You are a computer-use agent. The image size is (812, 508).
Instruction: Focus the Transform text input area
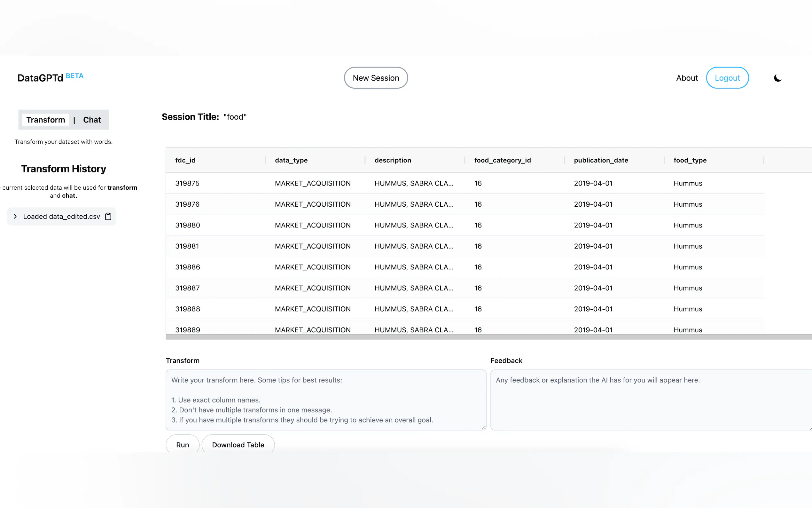click(x=326, y=400)
